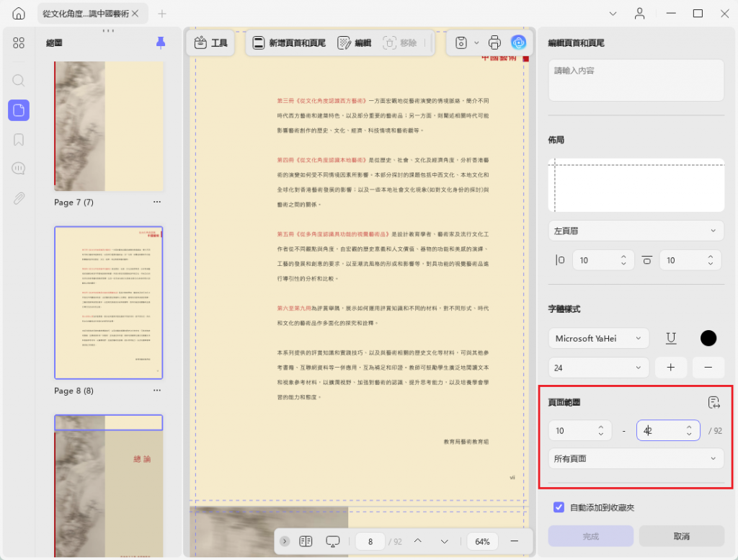
Task: Increase the top margin stepper
Action: tap(711, 257)
